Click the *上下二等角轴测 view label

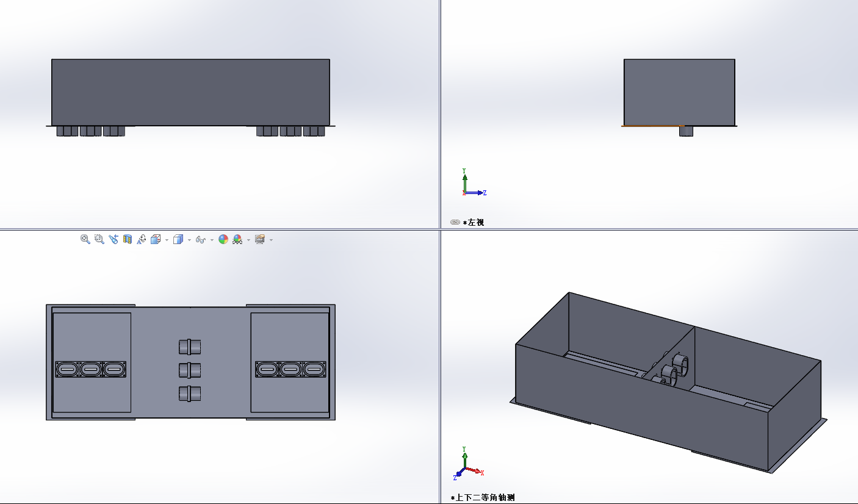(x=483, y=498)
